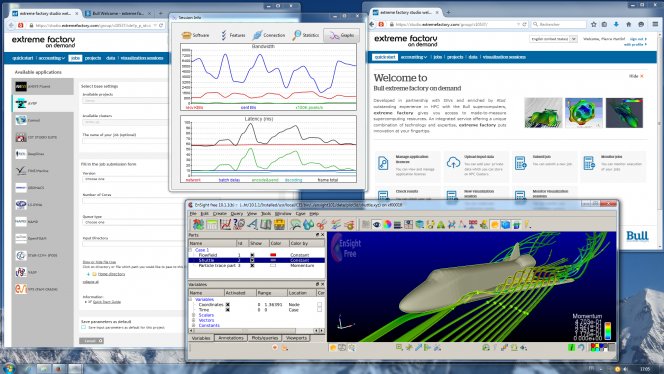664x374 pixels.
Task: Click 'visualization sessions' in right browser nav
Action: pyautogui.click(x=504, y=57)
